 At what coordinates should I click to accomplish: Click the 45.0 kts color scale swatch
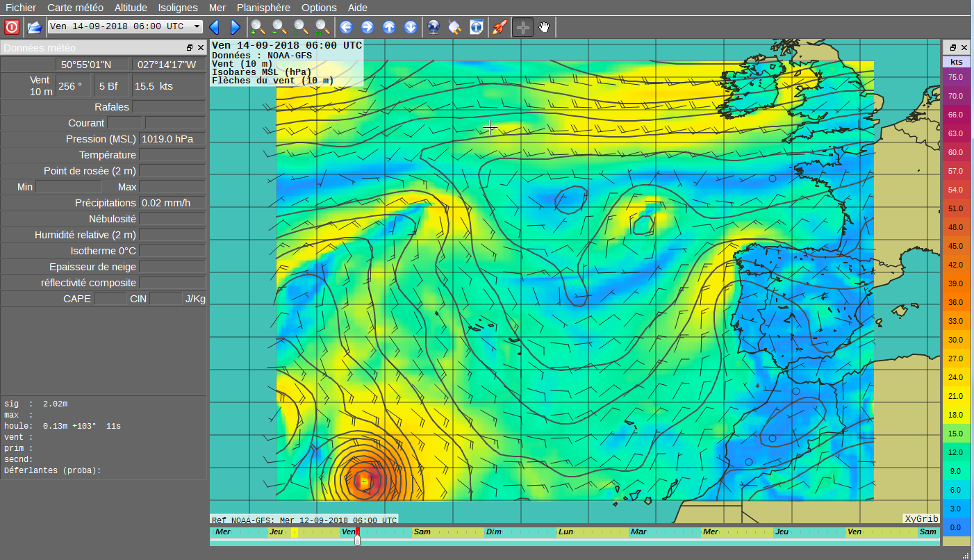pos(955,246)
